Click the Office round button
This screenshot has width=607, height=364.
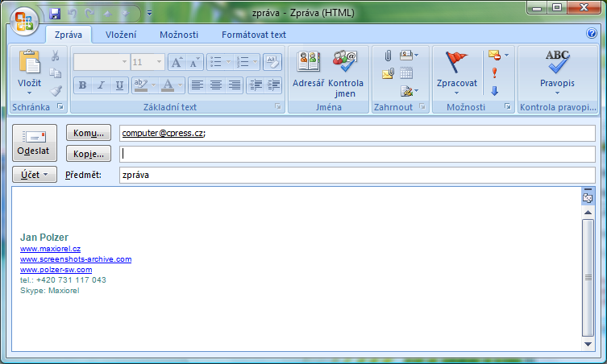click(24, 21)
